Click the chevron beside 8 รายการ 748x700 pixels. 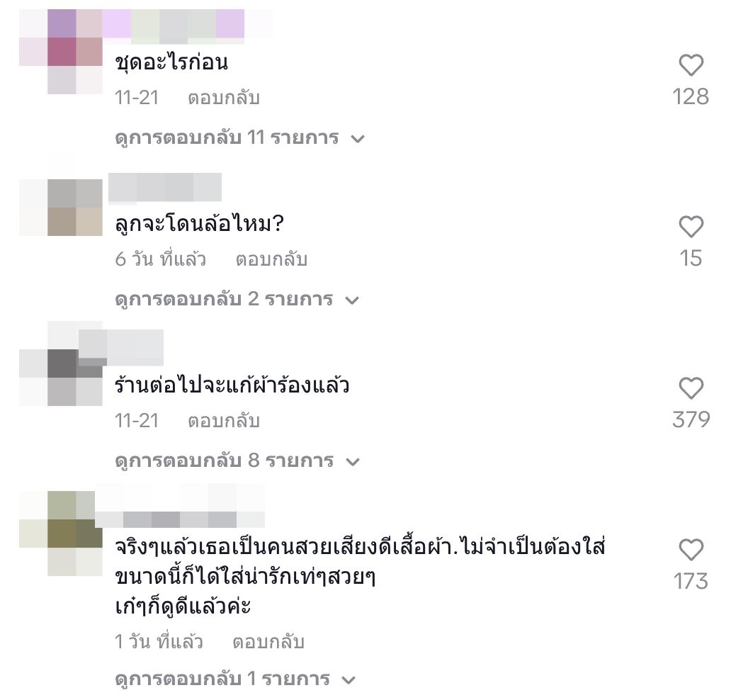click(353, 462)
